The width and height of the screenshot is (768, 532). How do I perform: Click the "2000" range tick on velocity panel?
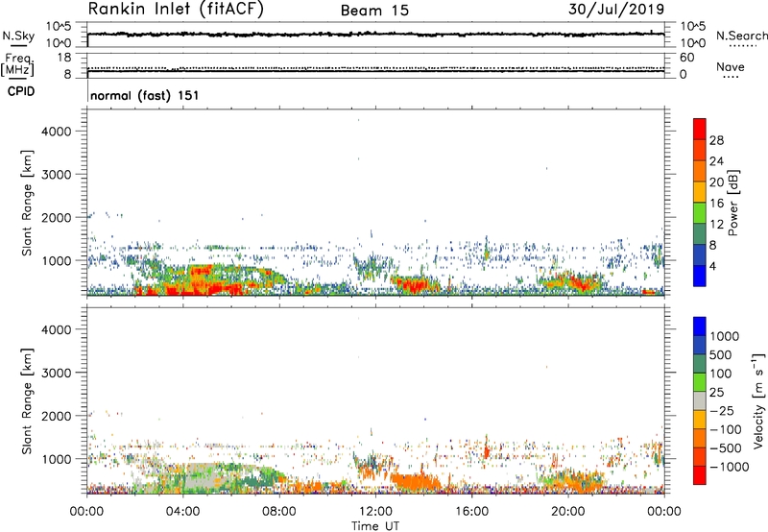coord(56,416)
